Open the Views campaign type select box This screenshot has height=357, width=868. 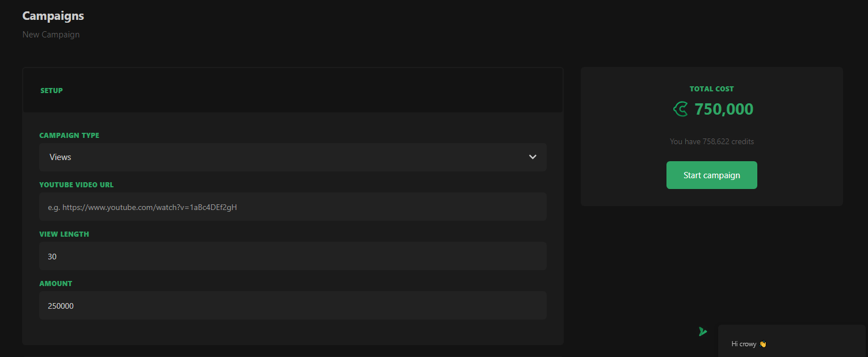284,157
